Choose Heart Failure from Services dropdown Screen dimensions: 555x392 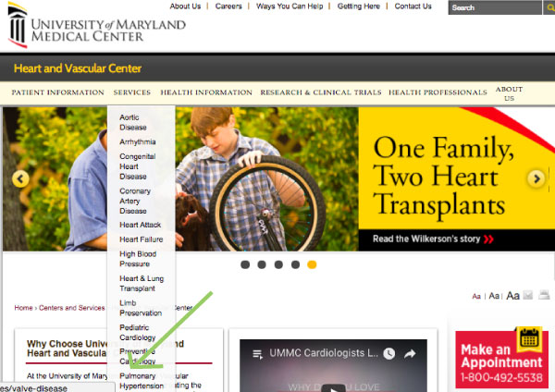coord(142,239)
